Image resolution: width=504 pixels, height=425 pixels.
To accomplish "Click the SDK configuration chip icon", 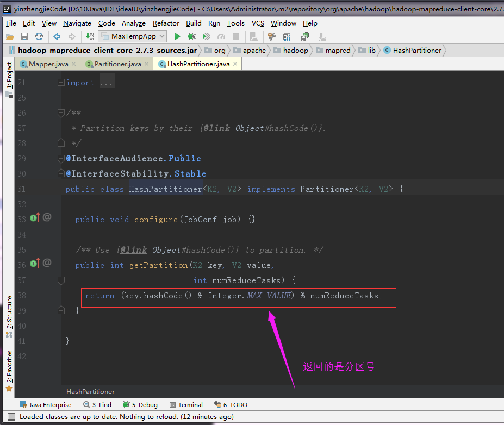I will pos(304,36).
